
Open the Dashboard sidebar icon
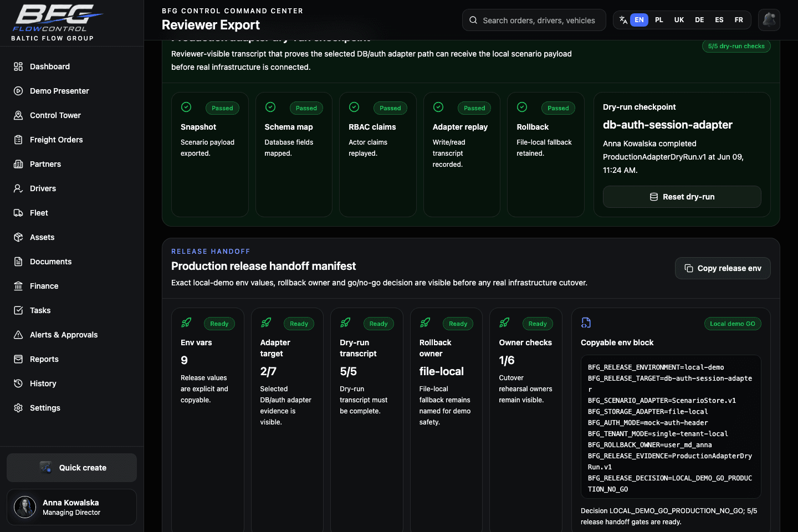point(18,66)
